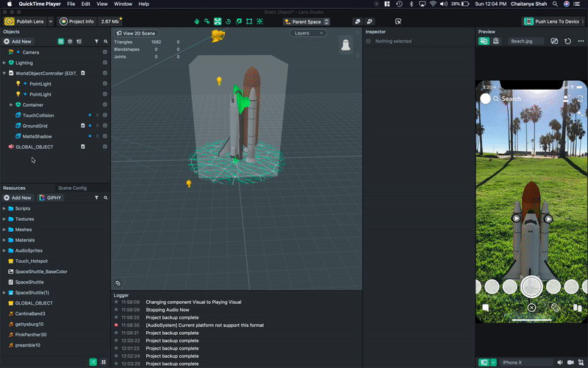Open the Window menu
Viewport: 588px width, 368px height.
point(123,4)
